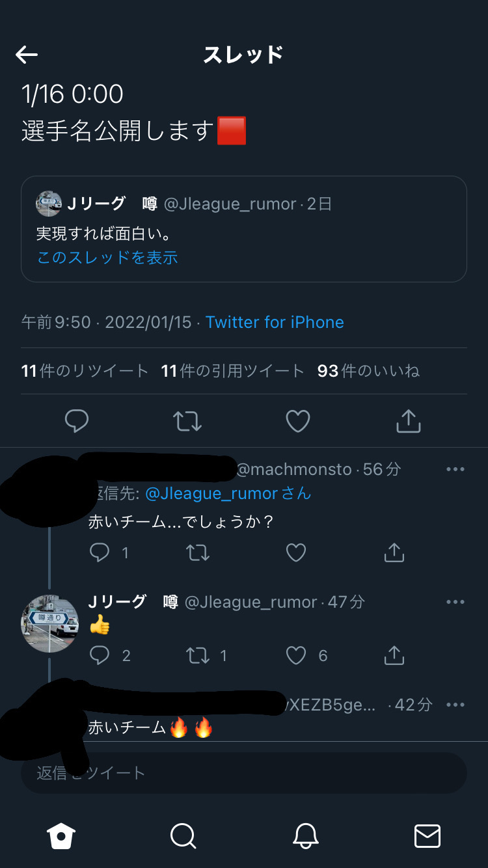This screenshot has height=868, width=488.
Task: Open the Search tab in bottom bar
Action: coord(183,835)
